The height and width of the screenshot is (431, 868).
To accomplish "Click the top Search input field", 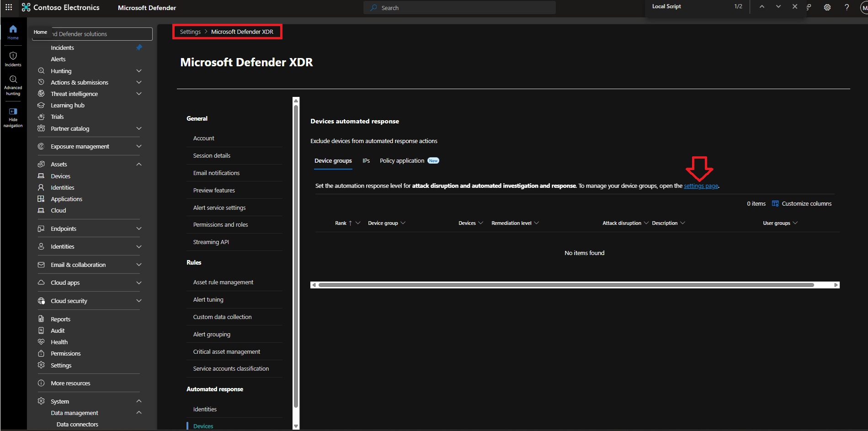I will [x=459, y=8].
